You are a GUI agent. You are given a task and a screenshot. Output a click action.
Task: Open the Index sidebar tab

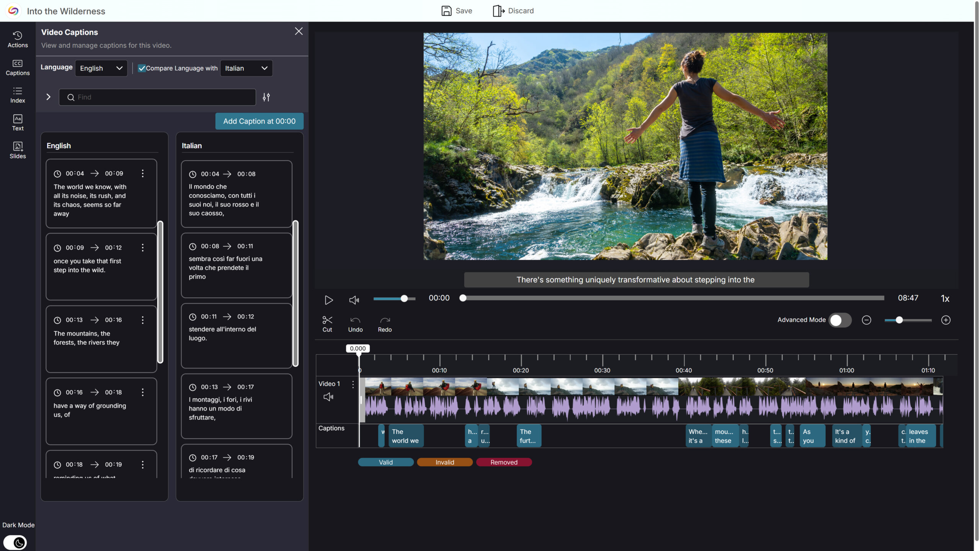click(18, 95)
